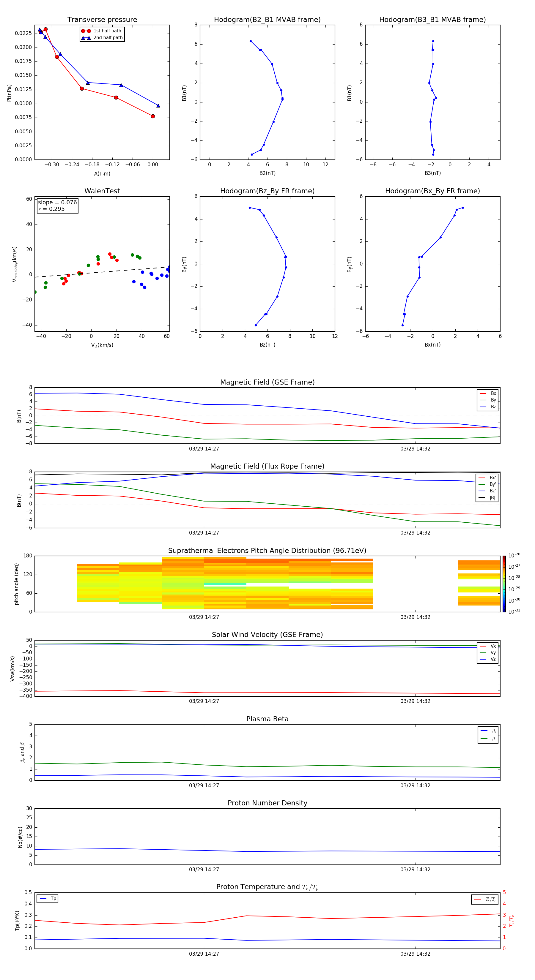Click the 'Np(#/cc)' axis label
This screenshot has height=980, width=535.
pos(20,837)
